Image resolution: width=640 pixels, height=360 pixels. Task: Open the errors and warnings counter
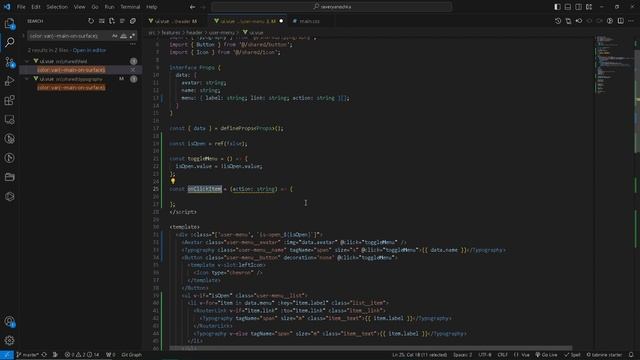(x=82, y=355)
